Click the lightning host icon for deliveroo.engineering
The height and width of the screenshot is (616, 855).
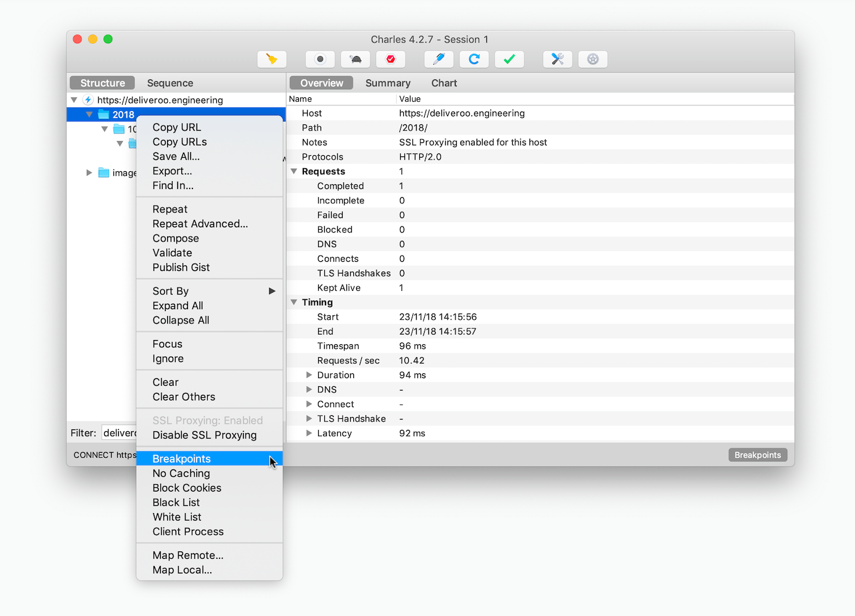88,100
